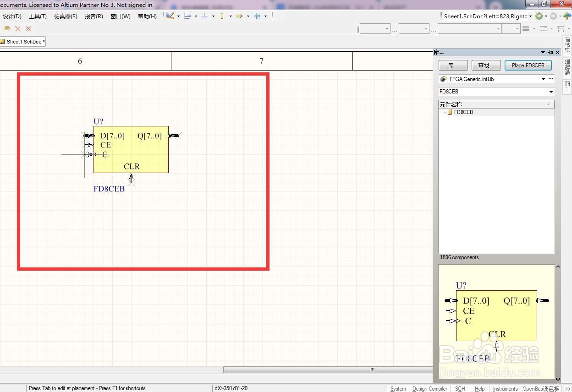Open the Design Compiler status button
572x392 pixels.
[x=430, y=388]
